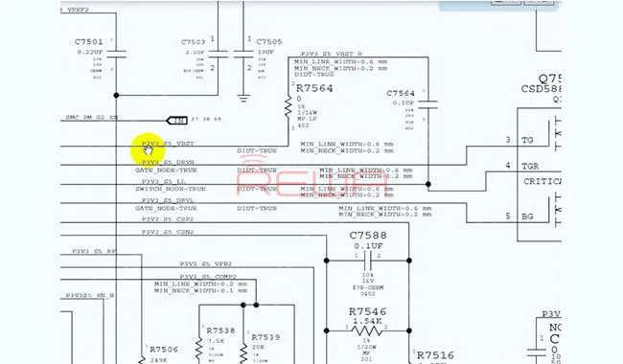Click GATE_NODE=TRUE under P3V3_S5_DRVL

(166, 208)
